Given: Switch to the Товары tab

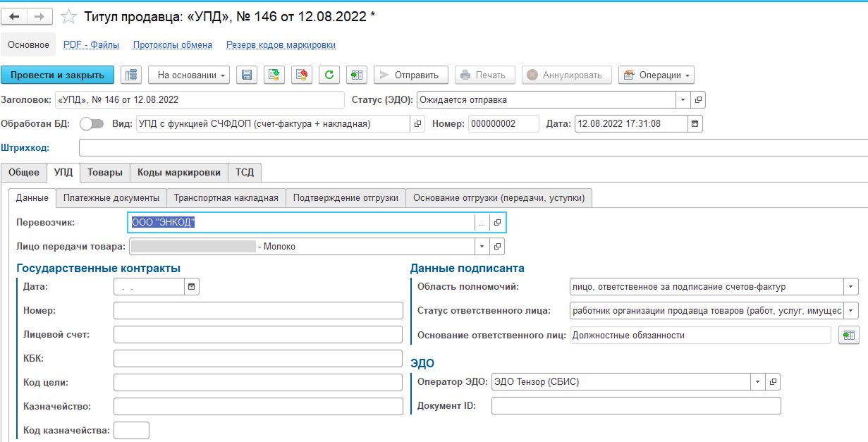Looking at the screenshot, I should (x=104, y=172).
